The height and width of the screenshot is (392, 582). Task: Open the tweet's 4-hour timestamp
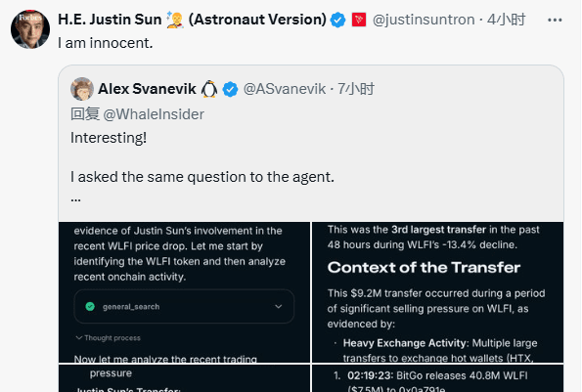pyautogui.click(x=507, y=20)
